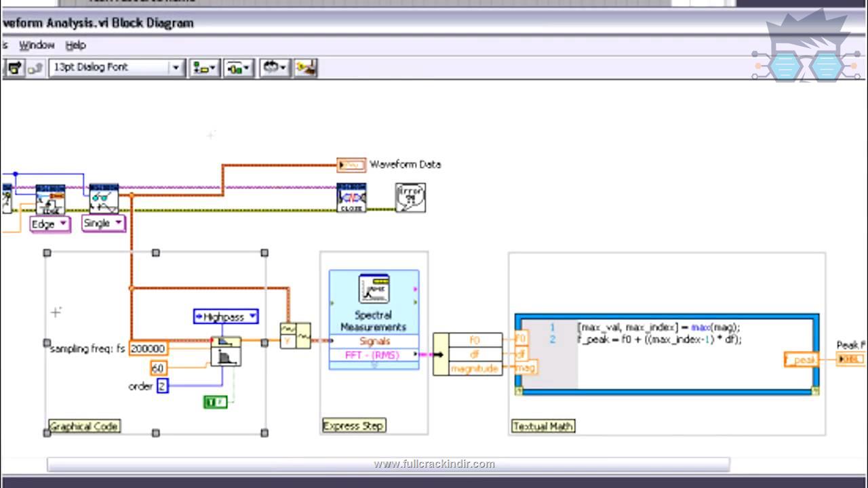Viewport: 868px width, 488px height.
Task: Click the Graphical Code label
Action: pyautogui.click(x=84, y=426)
